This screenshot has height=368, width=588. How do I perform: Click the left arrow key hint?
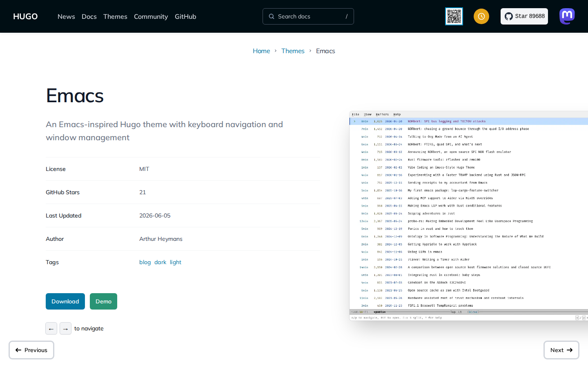click(51, 328)
